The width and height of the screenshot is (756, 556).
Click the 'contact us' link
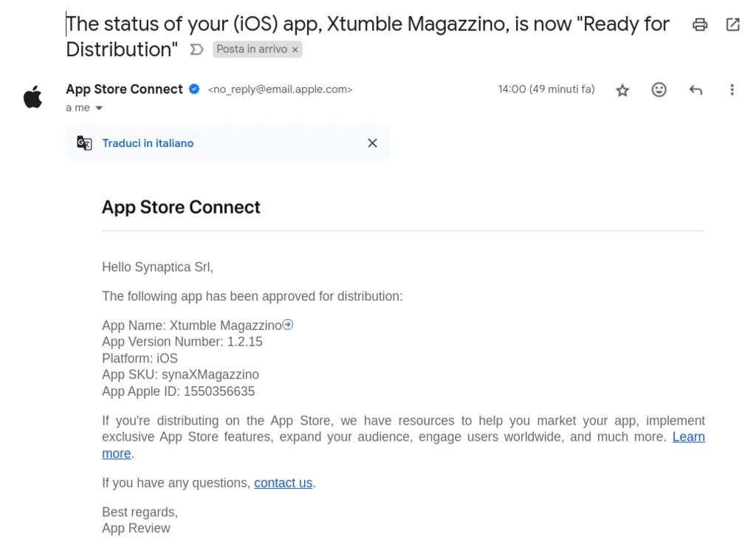283,482
